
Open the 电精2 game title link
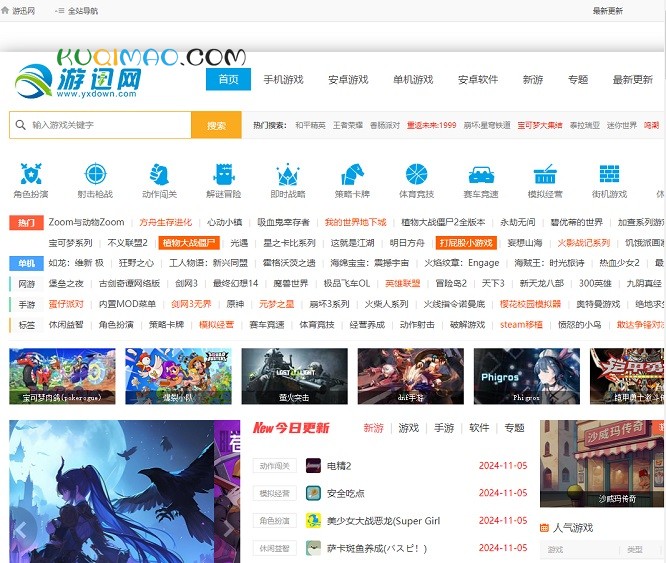(x=339, y=466)
